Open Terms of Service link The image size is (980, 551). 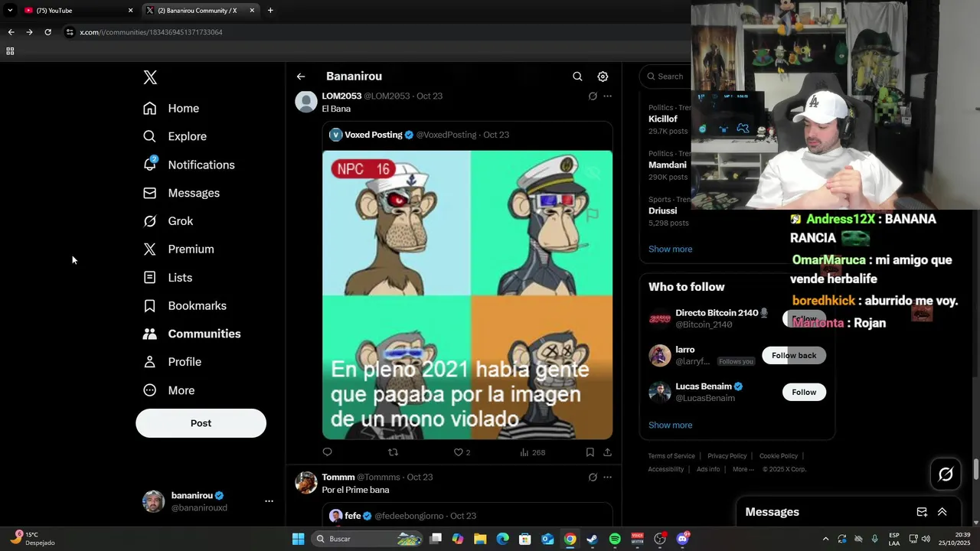[x=671, y=456]
